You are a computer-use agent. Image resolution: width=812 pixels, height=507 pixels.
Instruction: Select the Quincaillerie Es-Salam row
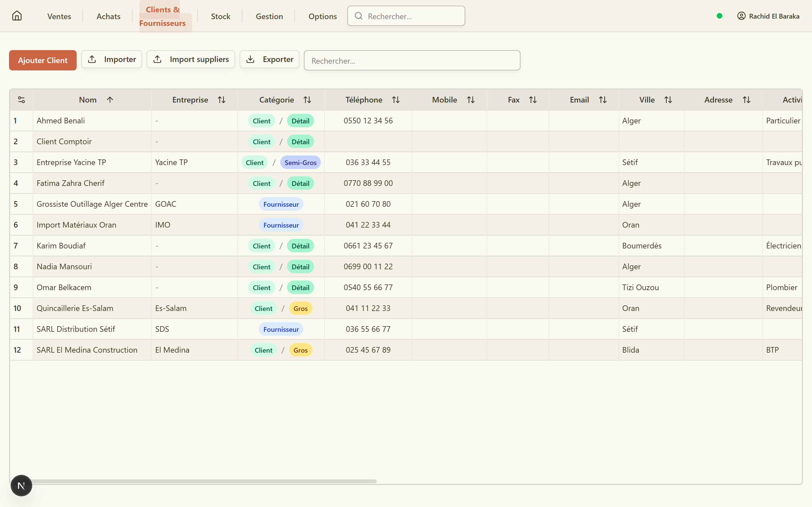(x=406, y=308)
